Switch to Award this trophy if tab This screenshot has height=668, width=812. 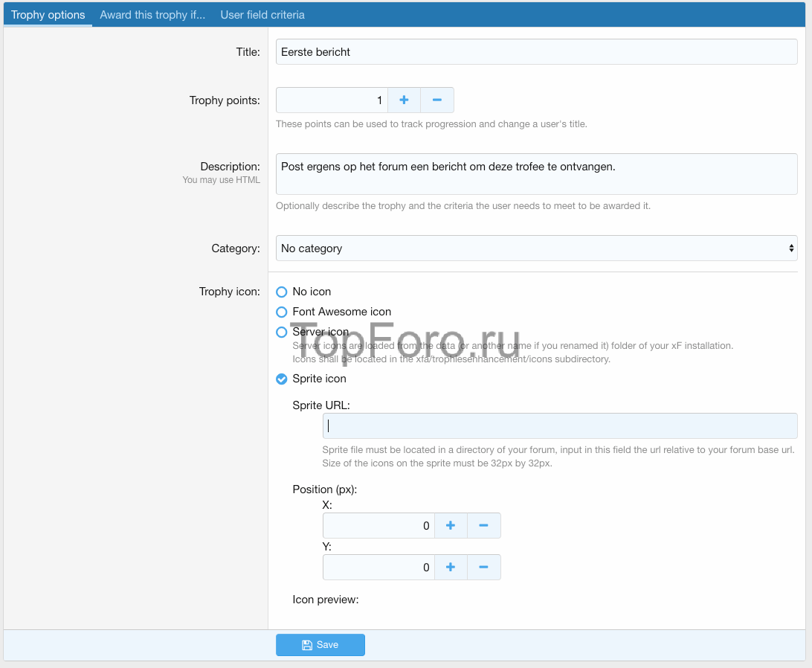click(x=152, y=15)
